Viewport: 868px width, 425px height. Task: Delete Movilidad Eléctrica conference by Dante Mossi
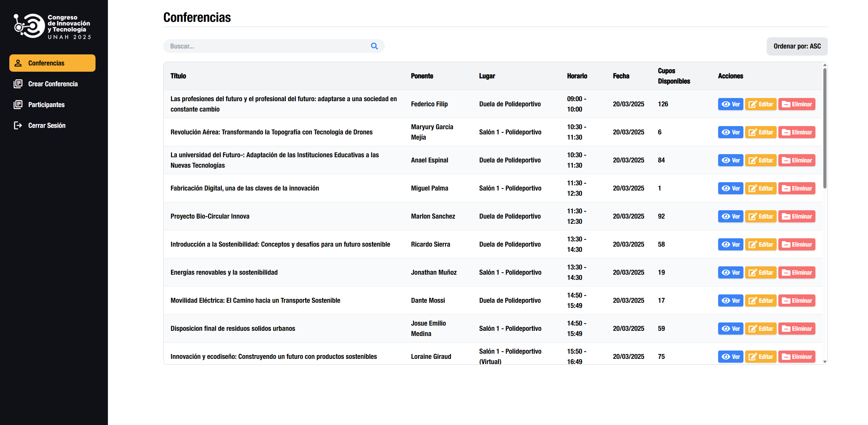[x=796, y=301]
